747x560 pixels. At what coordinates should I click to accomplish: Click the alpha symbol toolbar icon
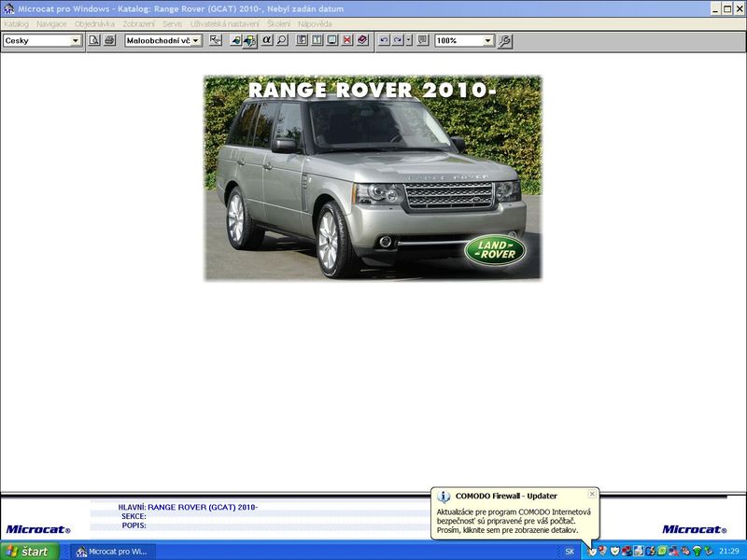click(x=266, y=41)
